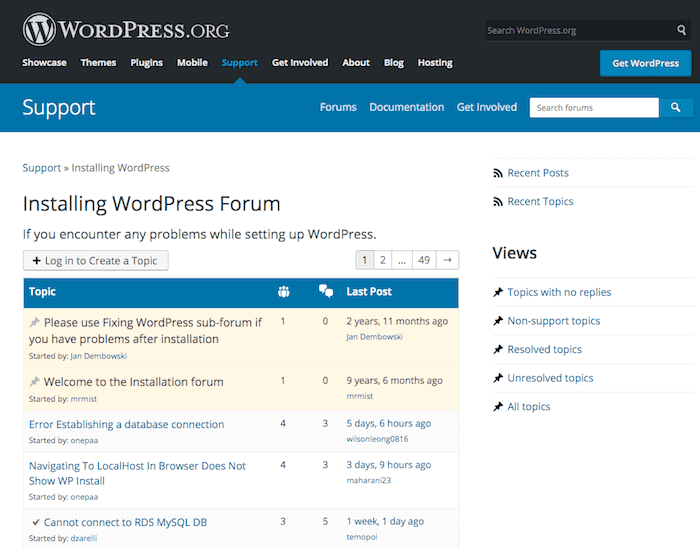Viewport: 700px width, 549px height.
Task: Open topic 'Cannot connect to RDS MySQL DB'
Action: click(x=125, y=522)
